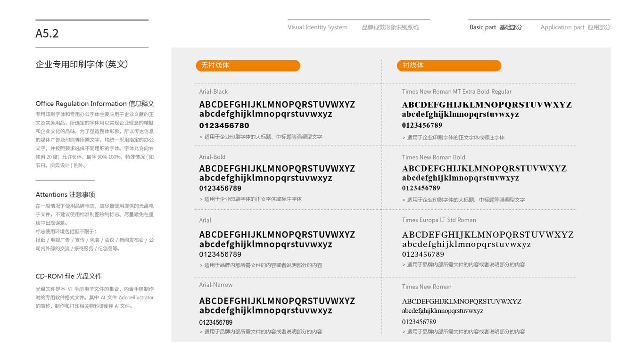Click the 品牌视觉形象识别系统 header text
This screenshot has height=362, width=644.
390,27
